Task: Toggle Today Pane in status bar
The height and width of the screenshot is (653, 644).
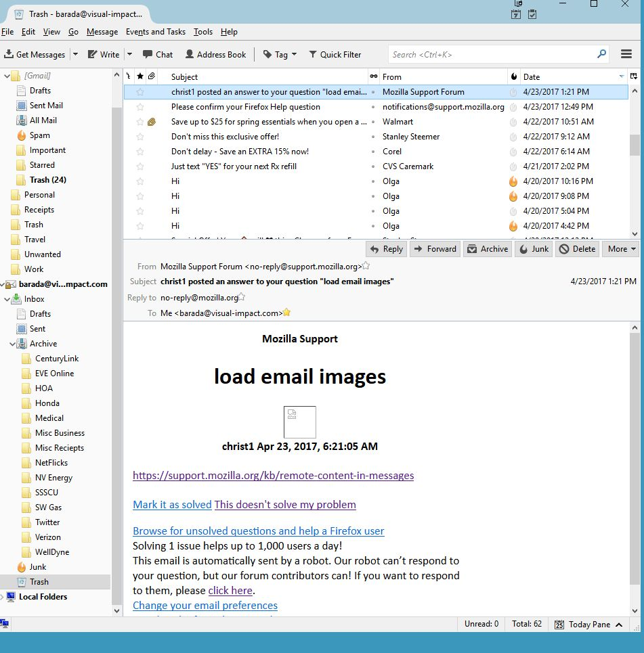Action: 588,624
